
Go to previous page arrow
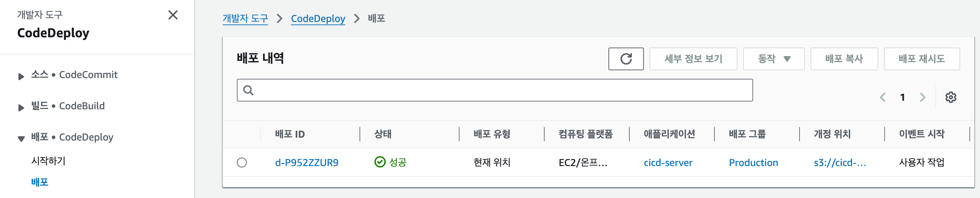coord(882,97)
